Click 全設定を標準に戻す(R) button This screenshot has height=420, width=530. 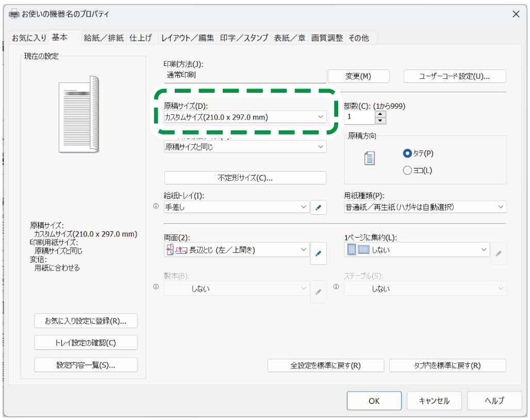pyautogui.click(x=325, y=365)
